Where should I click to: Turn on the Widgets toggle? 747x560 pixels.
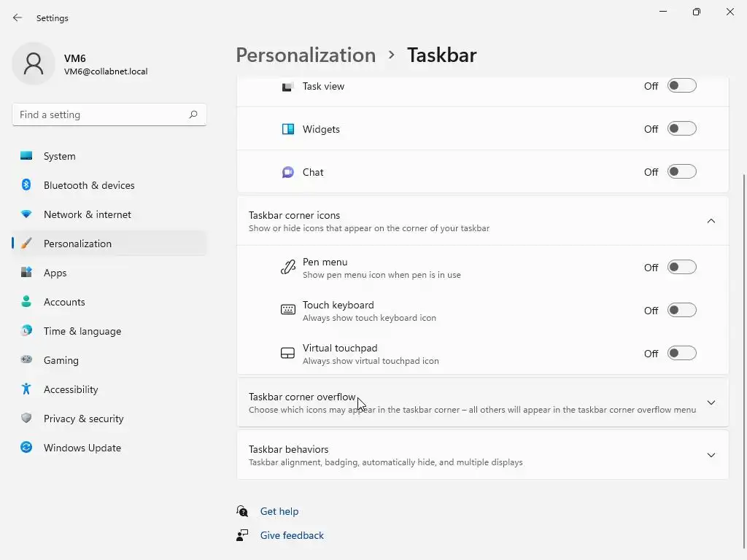(682, 129)
